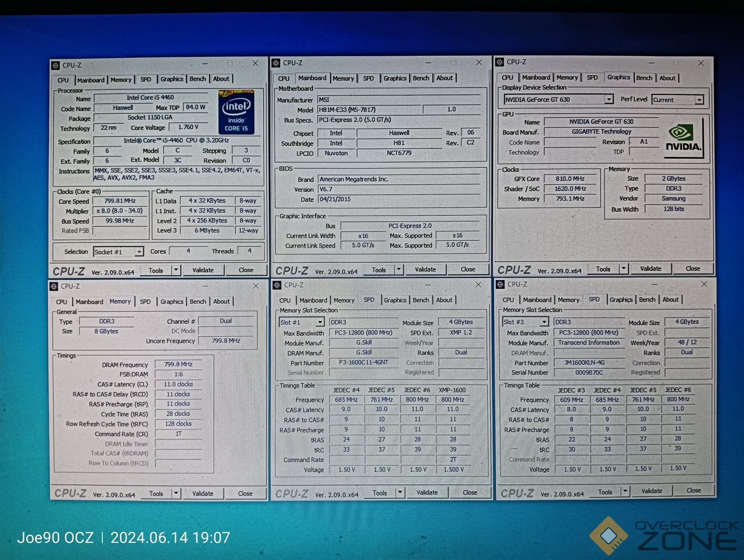Click the H81M-E33 (MS-7817) model field
This screenshot has height=560, width=744.
click(x=370, y=110)
